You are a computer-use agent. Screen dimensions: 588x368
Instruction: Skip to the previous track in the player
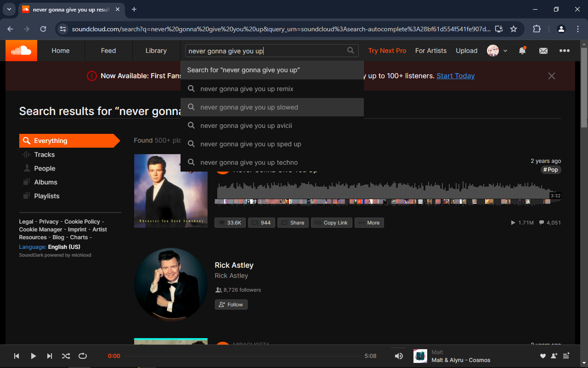coord(17,356)
